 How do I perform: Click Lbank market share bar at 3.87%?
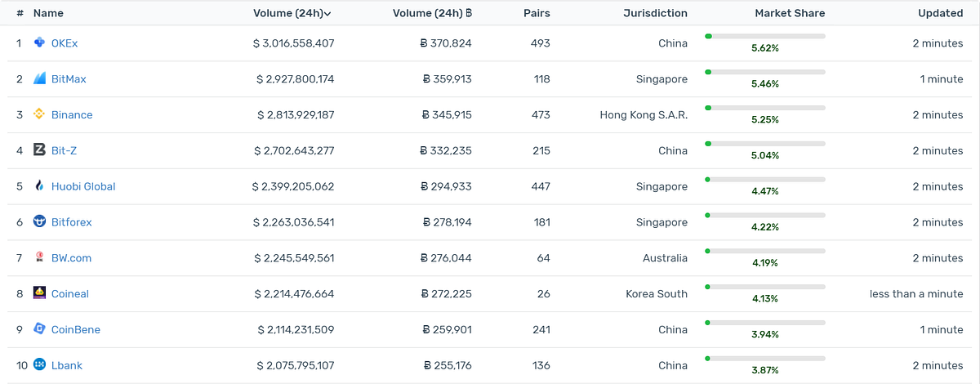click(765, 359)
